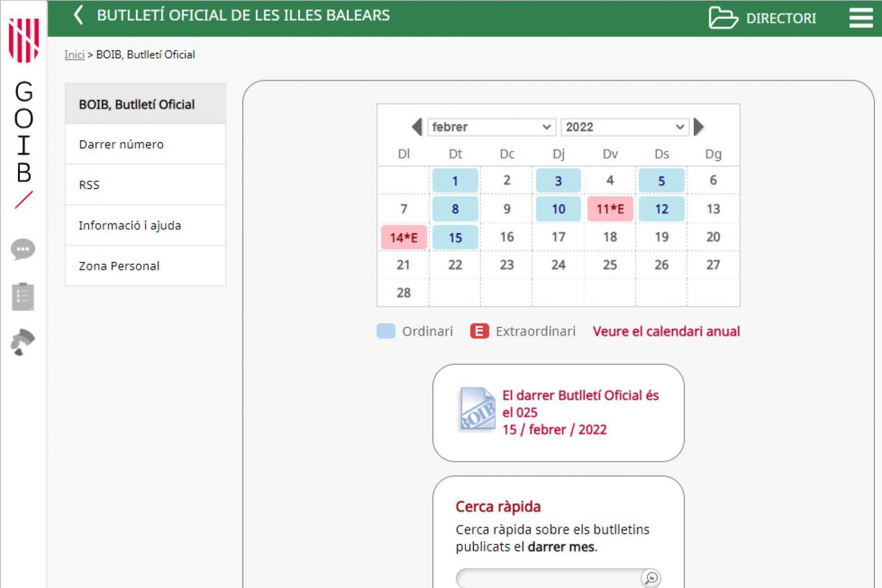Select calendar day 3

pyautogui.click(x=558, y=181)
